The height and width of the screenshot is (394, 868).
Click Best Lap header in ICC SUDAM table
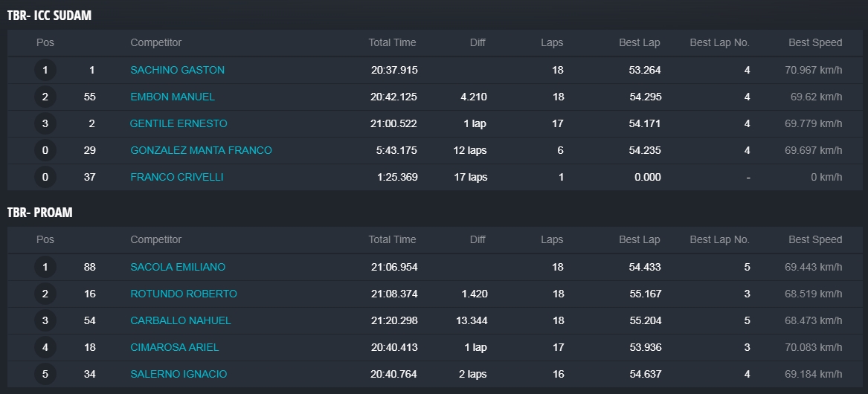(639, 42)
